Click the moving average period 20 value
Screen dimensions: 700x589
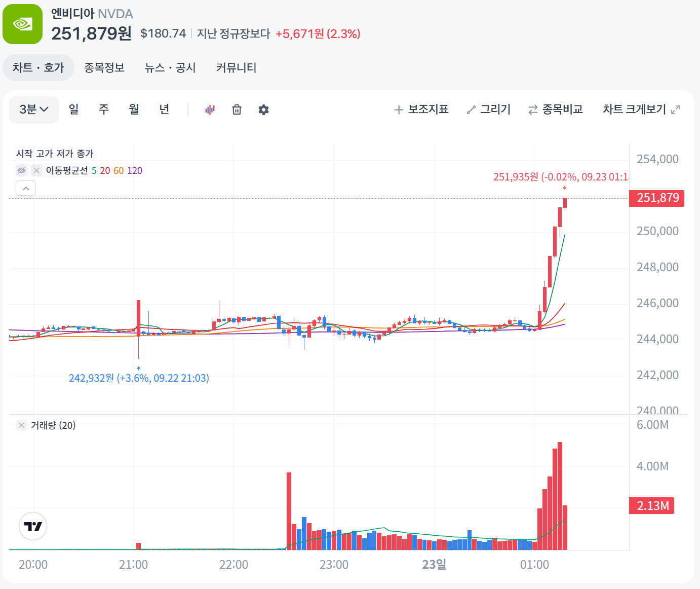pyautogui.click(x=105, y=171)
